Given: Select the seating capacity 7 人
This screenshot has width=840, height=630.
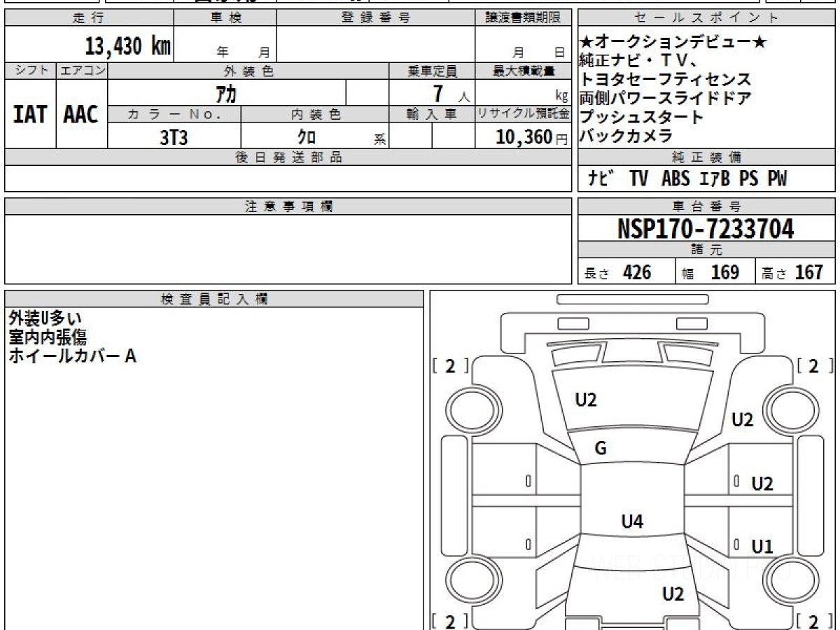Looking at the screenshot, I should (x=450, y=93).
